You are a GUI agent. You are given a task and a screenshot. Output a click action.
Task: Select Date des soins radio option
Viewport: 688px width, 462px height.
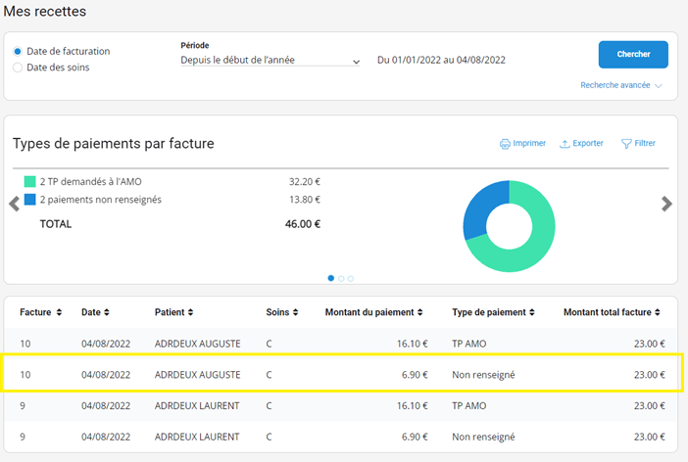pos(18,67)
